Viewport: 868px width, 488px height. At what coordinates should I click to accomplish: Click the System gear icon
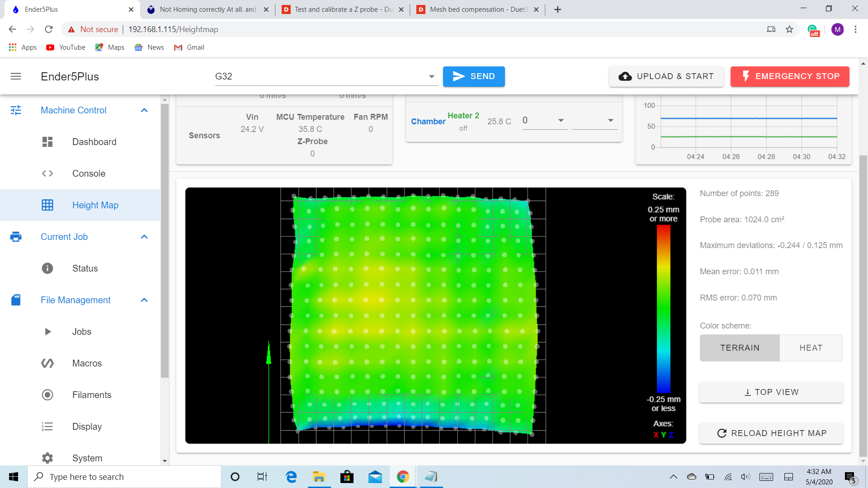47,458
